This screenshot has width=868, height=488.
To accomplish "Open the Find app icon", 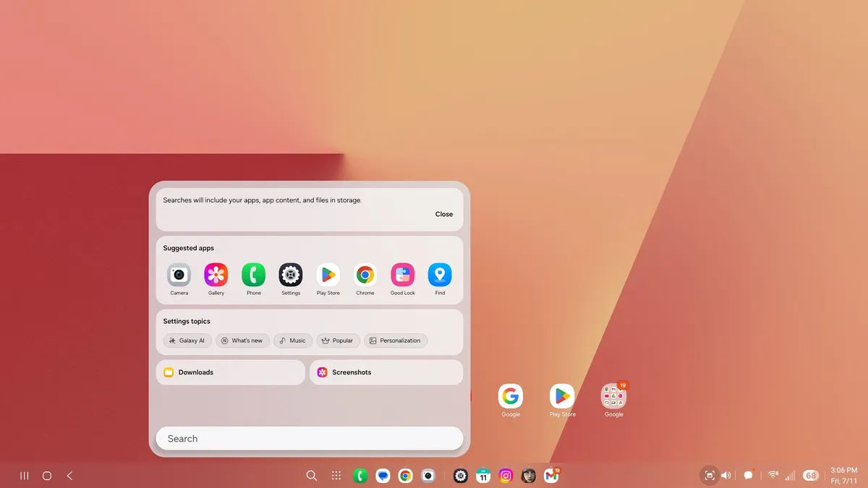I will point(440,275).
